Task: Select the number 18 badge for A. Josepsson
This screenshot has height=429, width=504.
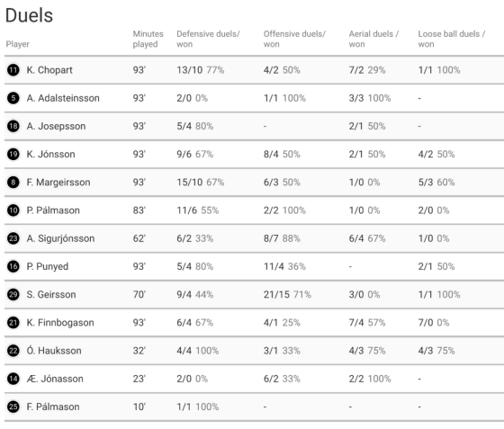Action: click(x=13, y=126)
